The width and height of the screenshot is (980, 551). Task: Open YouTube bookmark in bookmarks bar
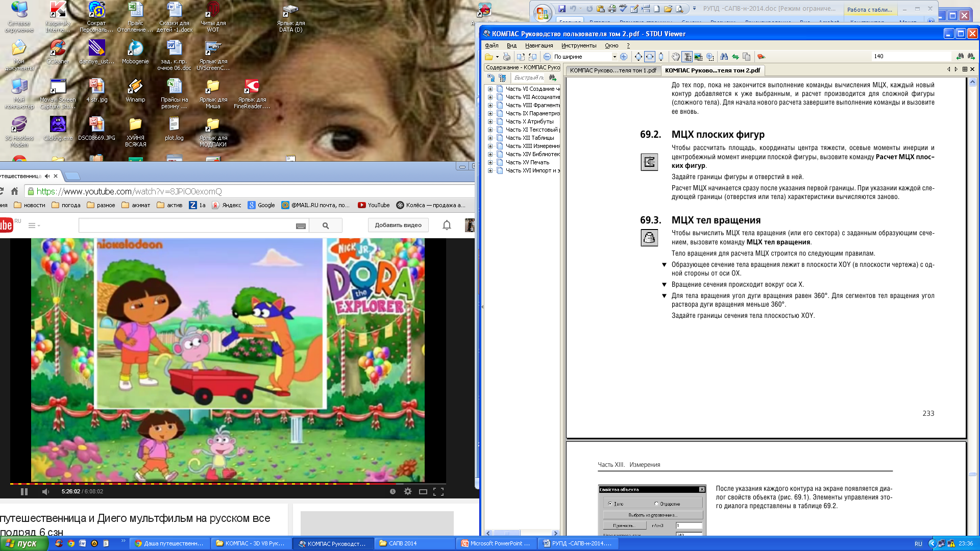(x=374, y=205)
